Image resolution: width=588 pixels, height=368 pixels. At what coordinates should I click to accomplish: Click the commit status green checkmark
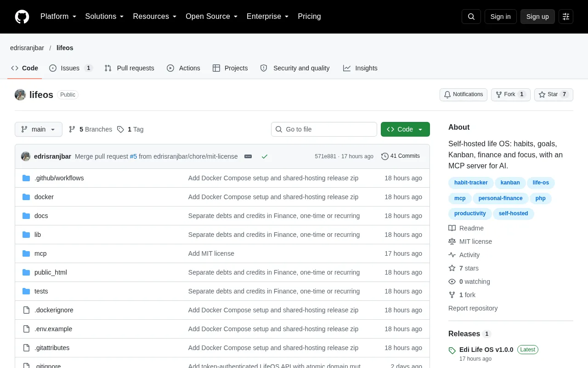click(265, 156)
